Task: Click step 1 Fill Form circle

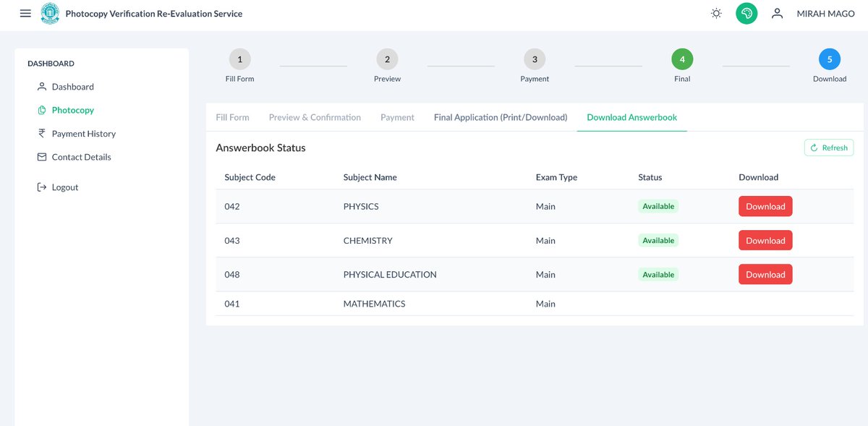Action: [239, 59]
